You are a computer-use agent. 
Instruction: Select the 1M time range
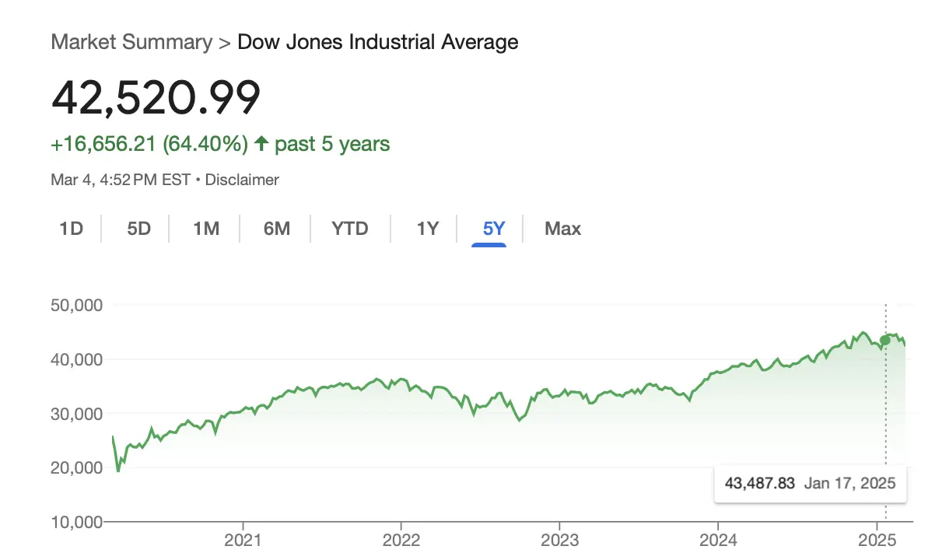tap(206, 229)
